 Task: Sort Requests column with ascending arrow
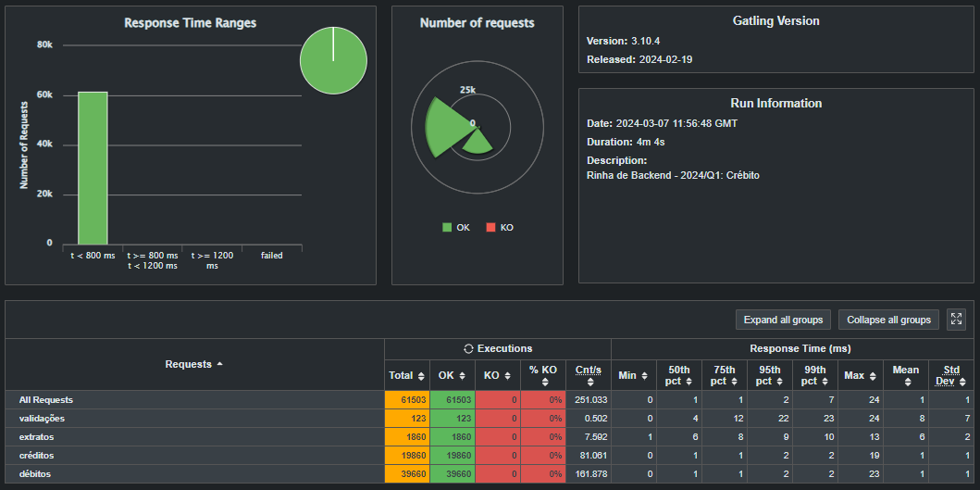[x=219, y=364]
